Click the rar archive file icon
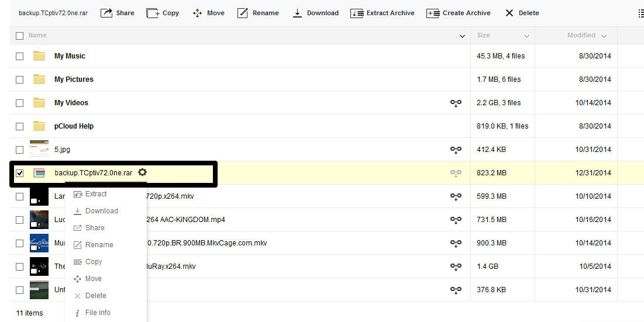 (39, 173)
